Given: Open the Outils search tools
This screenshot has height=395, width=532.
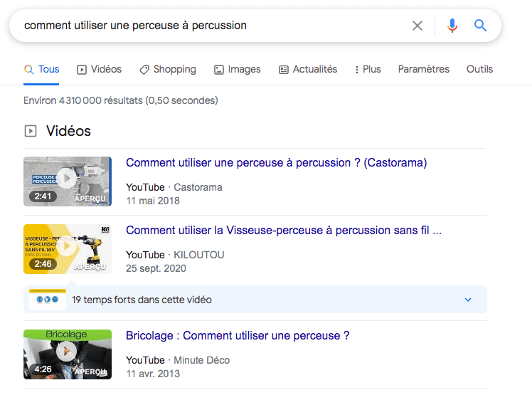Looking at the screenshot, I should pyautogui.click(x=479, y=69).
